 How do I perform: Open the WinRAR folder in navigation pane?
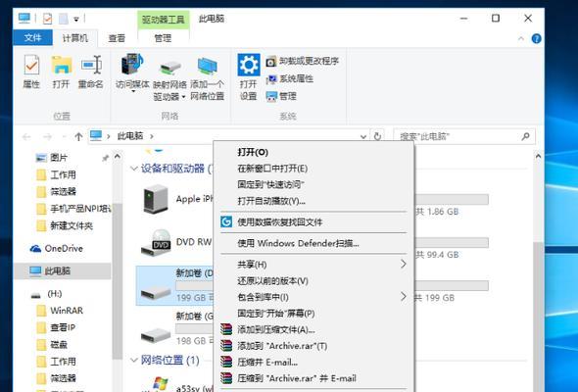60,311
